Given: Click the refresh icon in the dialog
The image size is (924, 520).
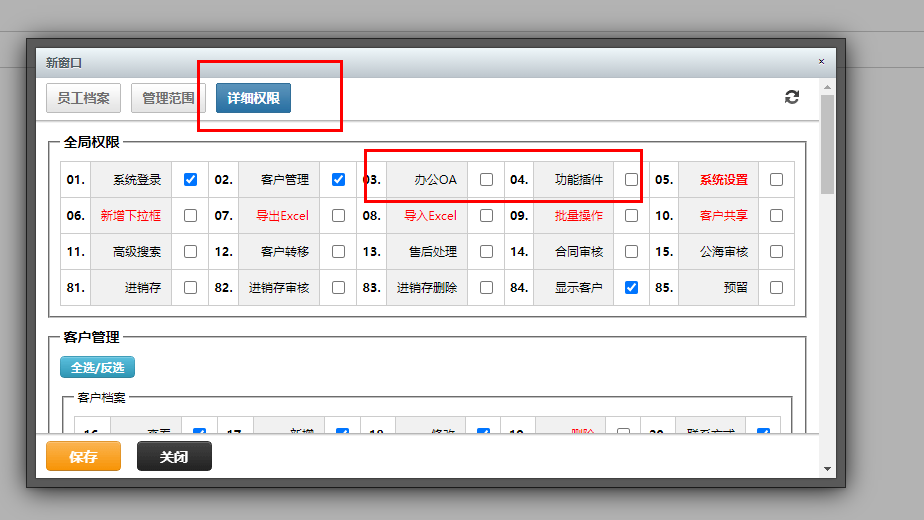Looking at the screenshot, I should pos(791,97).
